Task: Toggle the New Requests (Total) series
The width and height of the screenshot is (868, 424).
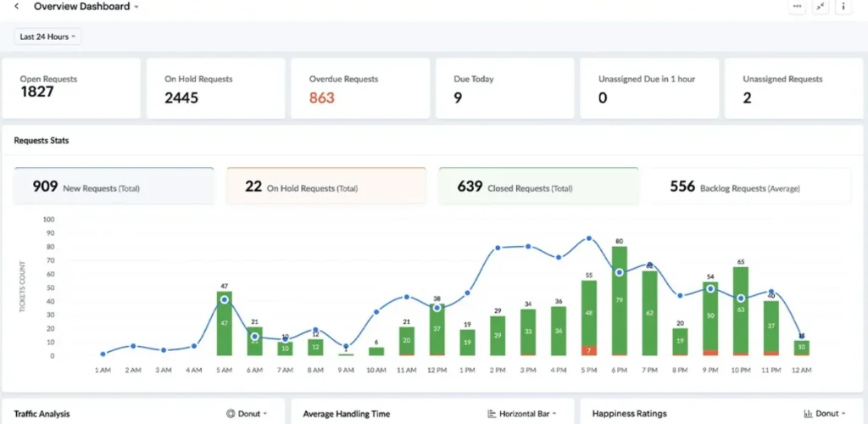Action: [114, 187]
